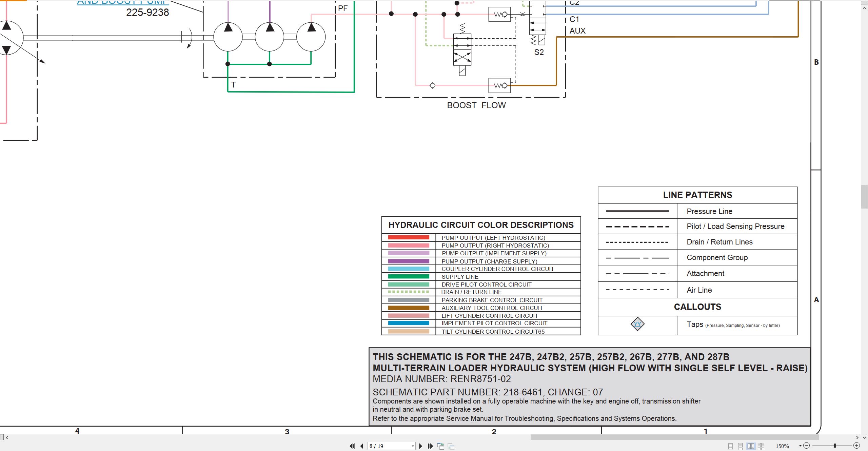Click the MEDIA NUMBER: RENR8751-02 text
Screen dimensions: 868x451
point(442,379)
